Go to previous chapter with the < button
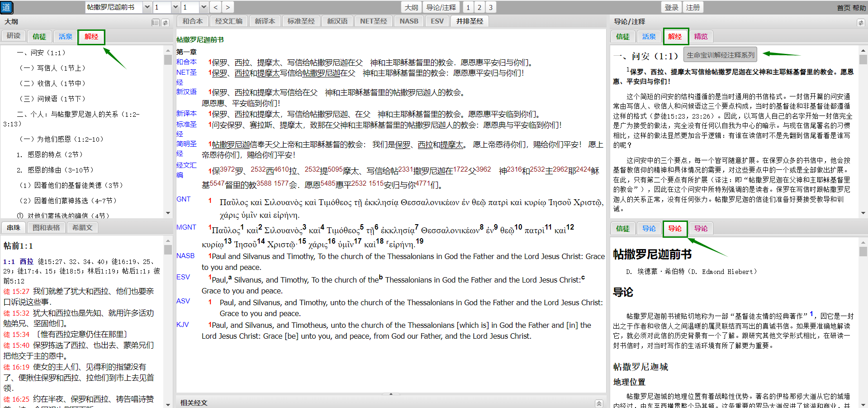The width and height of the screenshot is (868, 408). tap(216, 7)
